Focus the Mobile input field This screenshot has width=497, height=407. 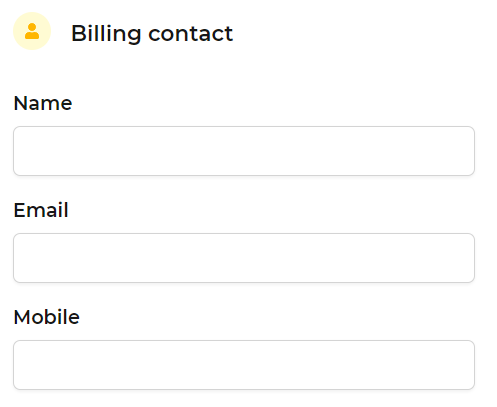pyautogui.click(x=244, y=365)
